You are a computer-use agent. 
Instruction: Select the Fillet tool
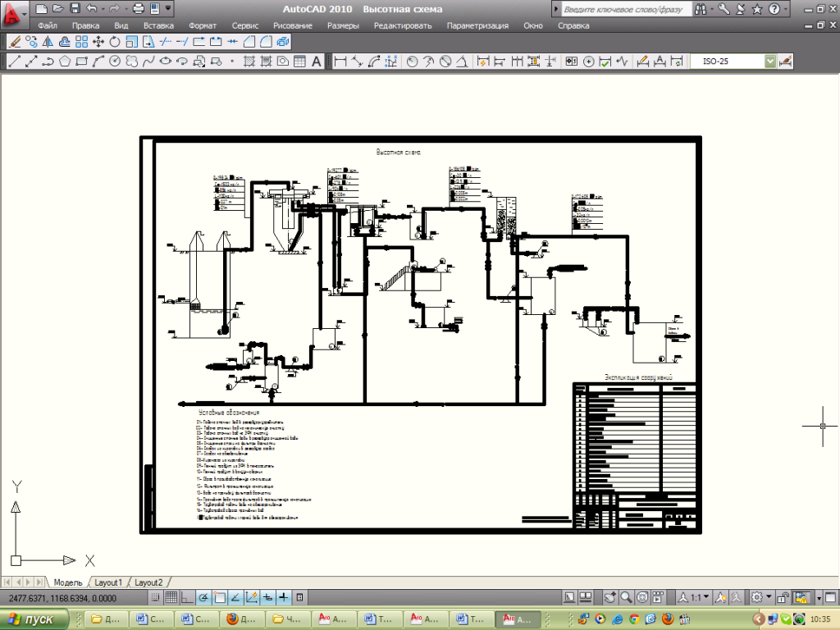pyautogui.click(x=266, y=42)
